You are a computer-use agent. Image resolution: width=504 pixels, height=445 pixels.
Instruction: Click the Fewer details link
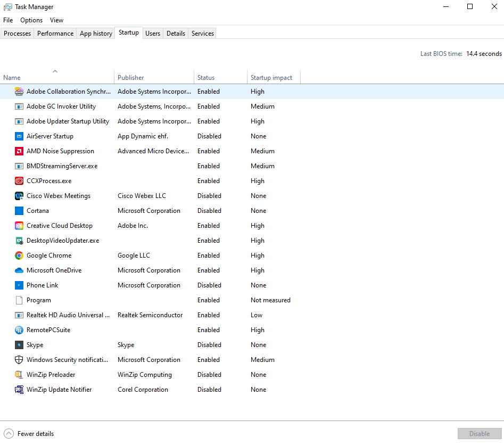click(34, 433)
